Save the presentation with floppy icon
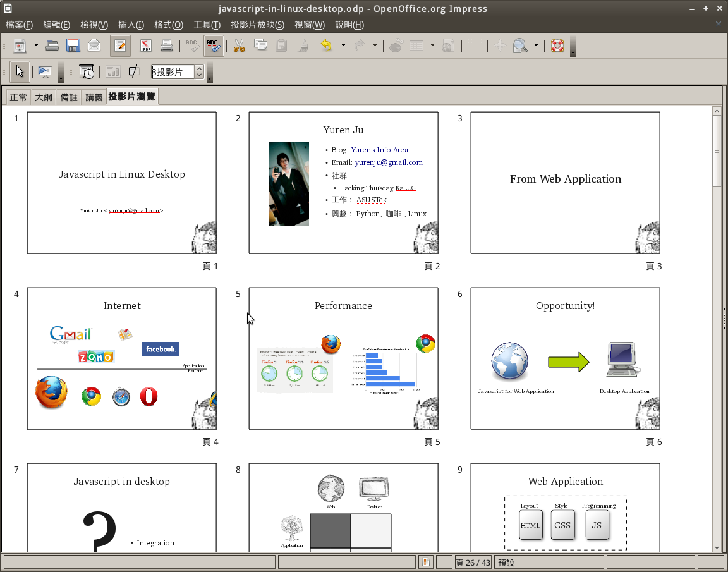The width and height of the screenshot is (728, 572). click(73, 46)
